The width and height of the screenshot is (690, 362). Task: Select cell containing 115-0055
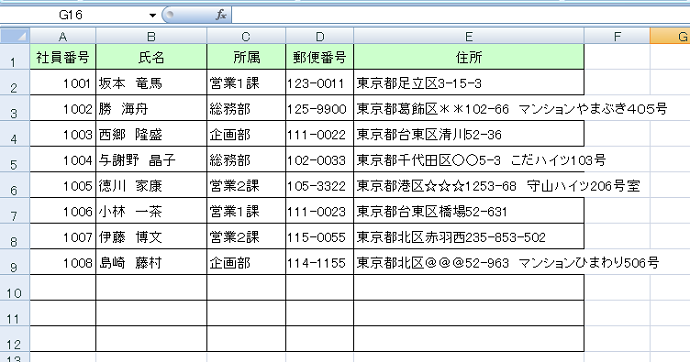coord(319,237)
